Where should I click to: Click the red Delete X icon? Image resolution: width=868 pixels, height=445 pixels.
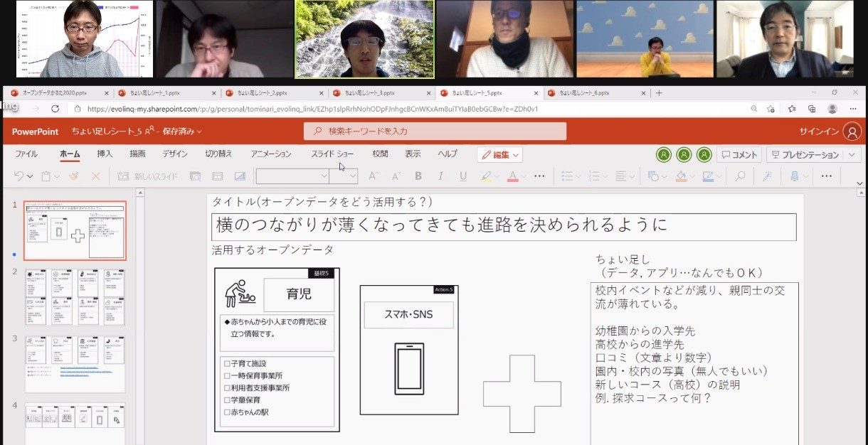click(96, 176)
